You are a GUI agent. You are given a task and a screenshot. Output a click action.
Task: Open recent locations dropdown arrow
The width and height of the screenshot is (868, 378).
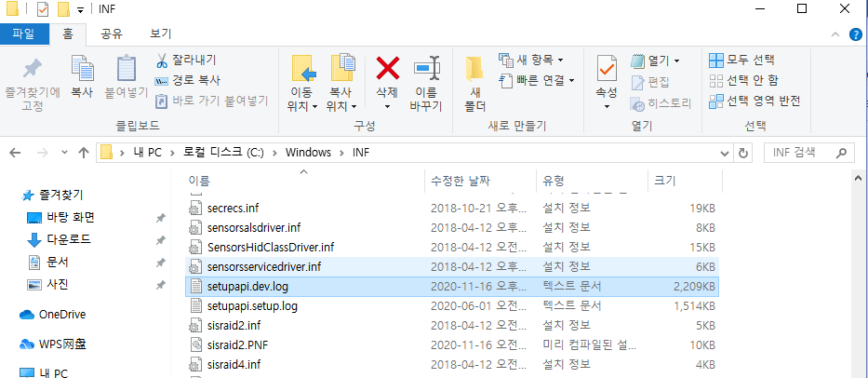tap(64, 153)
